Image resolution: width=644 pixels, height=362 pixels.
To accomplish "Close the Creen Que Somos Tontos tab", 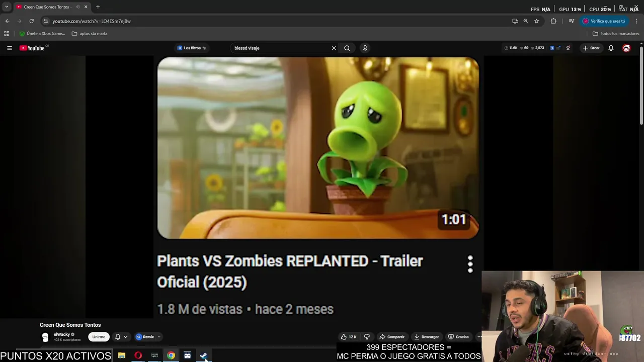I will coord(86,7).
